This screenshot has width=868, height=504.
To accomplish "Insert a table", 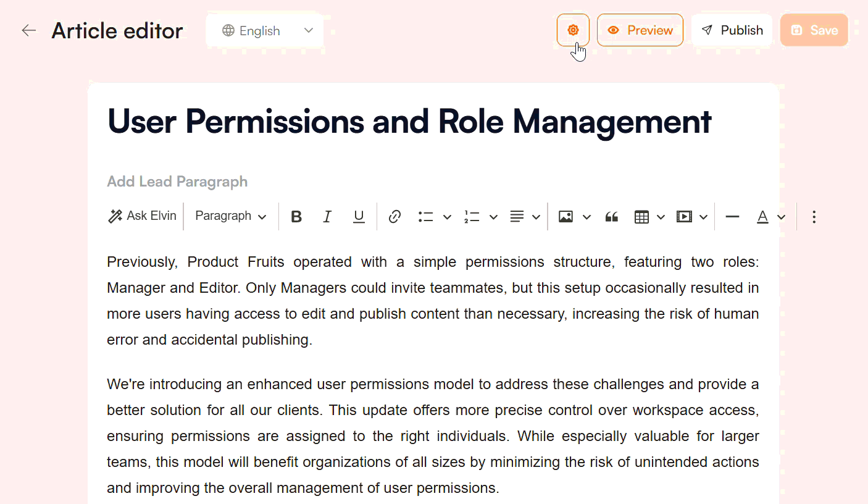I will coord(641,217).
